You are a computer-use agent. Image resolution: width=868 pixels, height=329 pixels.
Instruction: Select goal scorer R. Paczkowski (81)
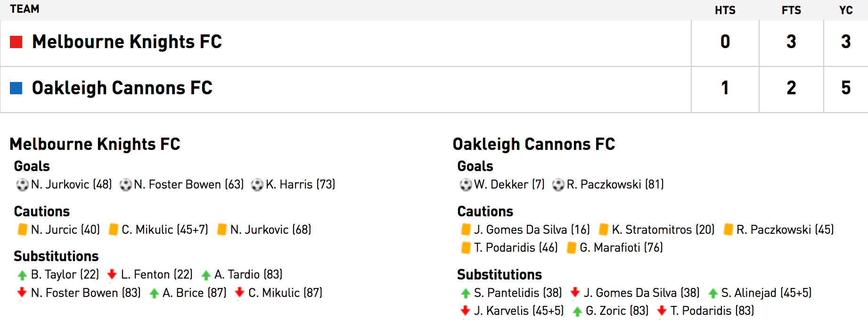[615, 185]
